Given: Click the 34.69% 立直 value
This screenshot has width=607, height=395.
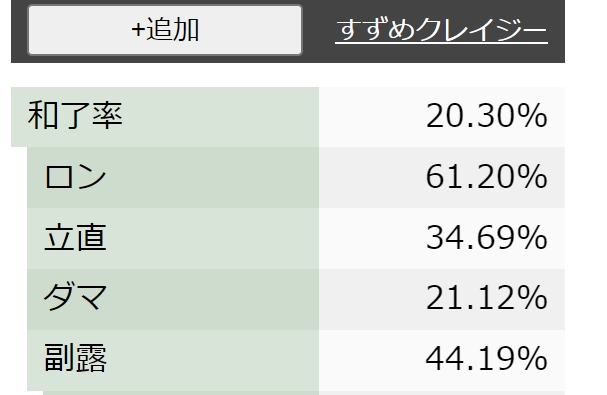Looking at the screenshot, I should point(487,237).
